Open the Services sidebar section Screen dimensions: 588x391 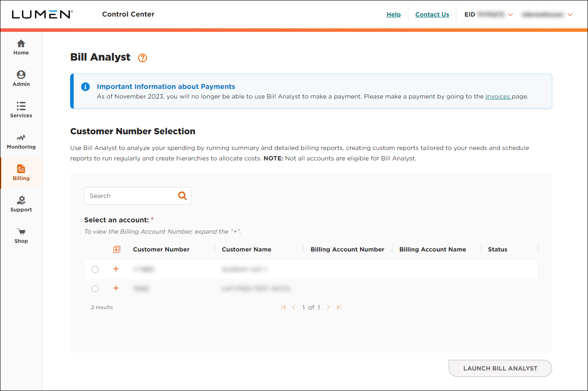click(x=21, y=110)
